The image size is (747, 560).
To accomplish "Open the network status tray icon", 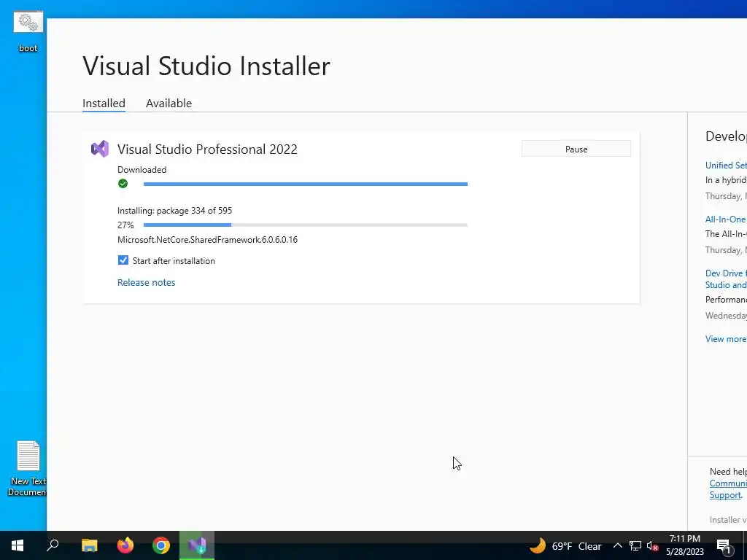I will 635,545.
